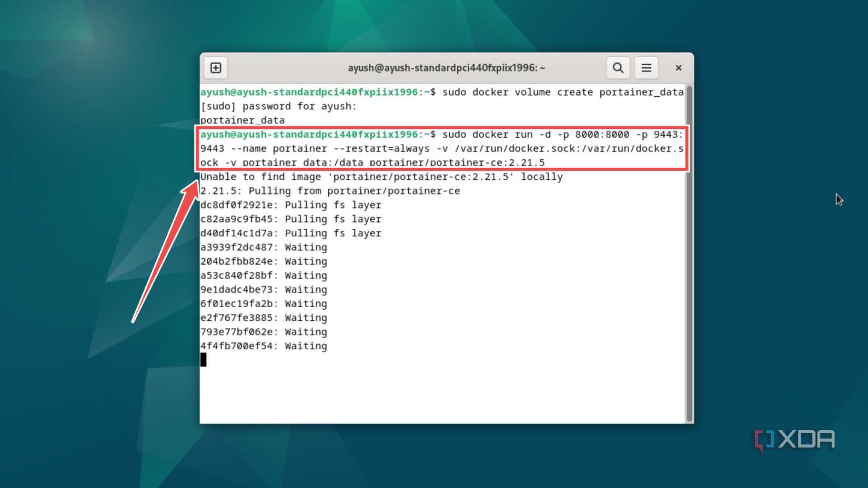Image resolution: width=868 pixels, height=488 pixels.
Task: Click layer dc8df0f2921e Pulling fs layer
Action: click(x=290, y=205)
